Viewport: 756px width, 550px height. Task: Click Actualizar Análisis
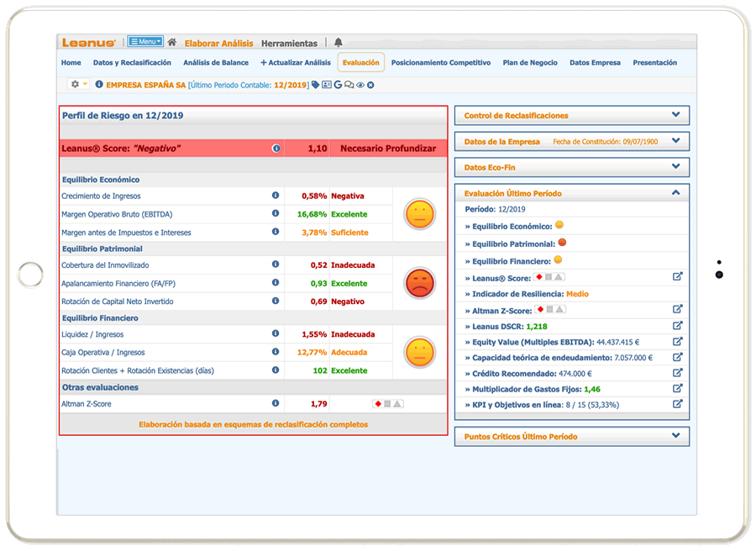coord(296,63)
